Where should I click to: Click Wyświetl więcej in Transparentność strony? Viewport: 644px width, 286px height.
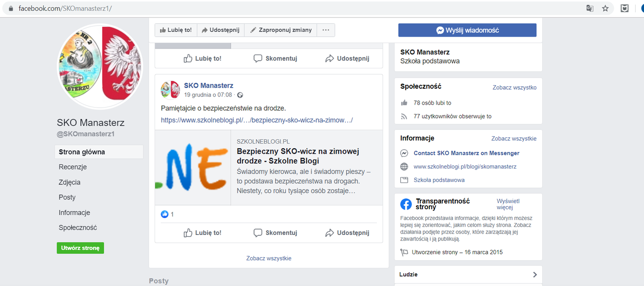(508, 204)
